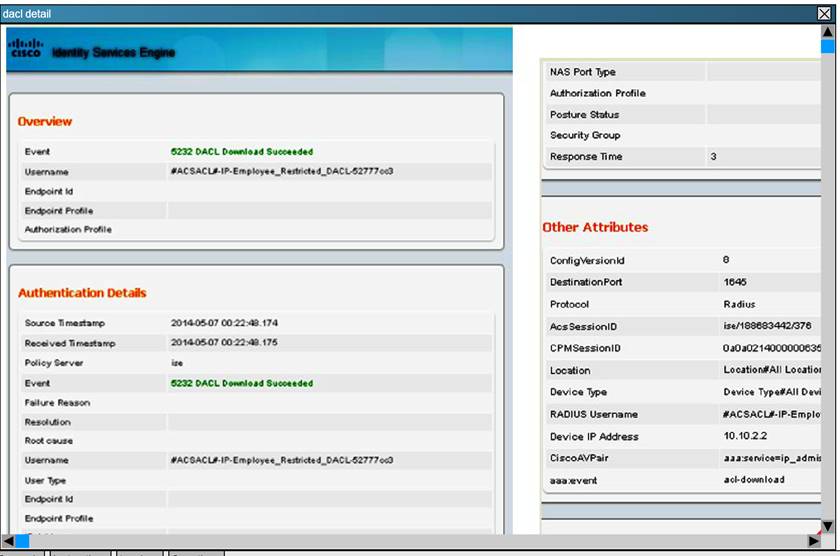Click the vertical scrollbar down arrow
The height and width of the screenshot is (556, 840).
[827, 526]
